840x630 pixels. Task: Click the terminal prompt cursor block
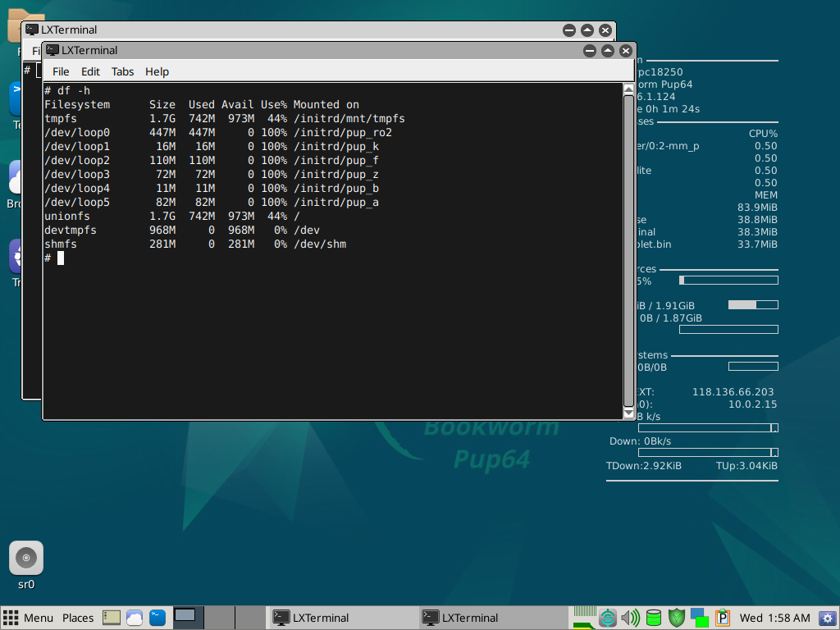coord(61,258)
